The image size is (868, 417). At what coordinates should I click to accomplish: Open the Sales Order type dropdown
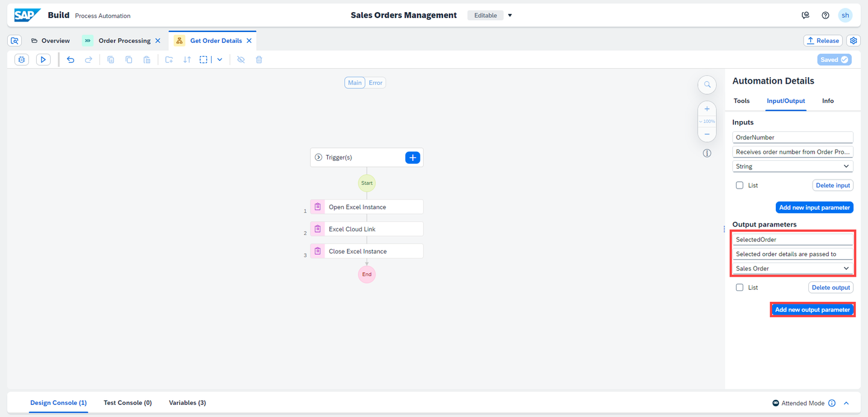[793, 268]
